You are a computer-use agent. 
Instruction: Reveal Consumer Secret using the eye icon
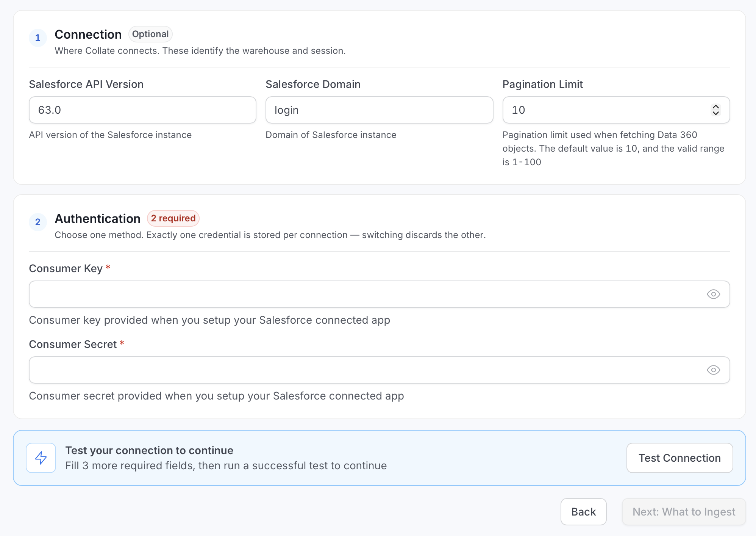click(713, 370)
